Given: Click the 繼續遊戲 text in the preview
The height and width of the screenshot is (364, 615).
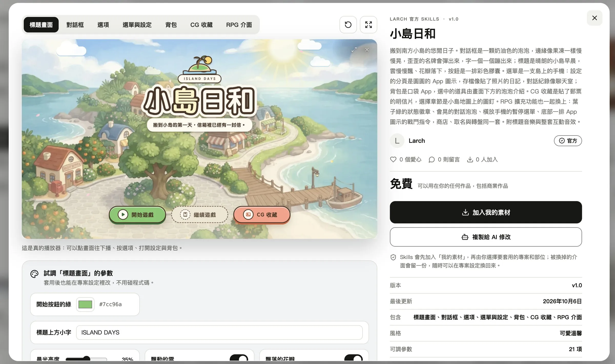Looking at the screenshot, I should click(205, 215).
